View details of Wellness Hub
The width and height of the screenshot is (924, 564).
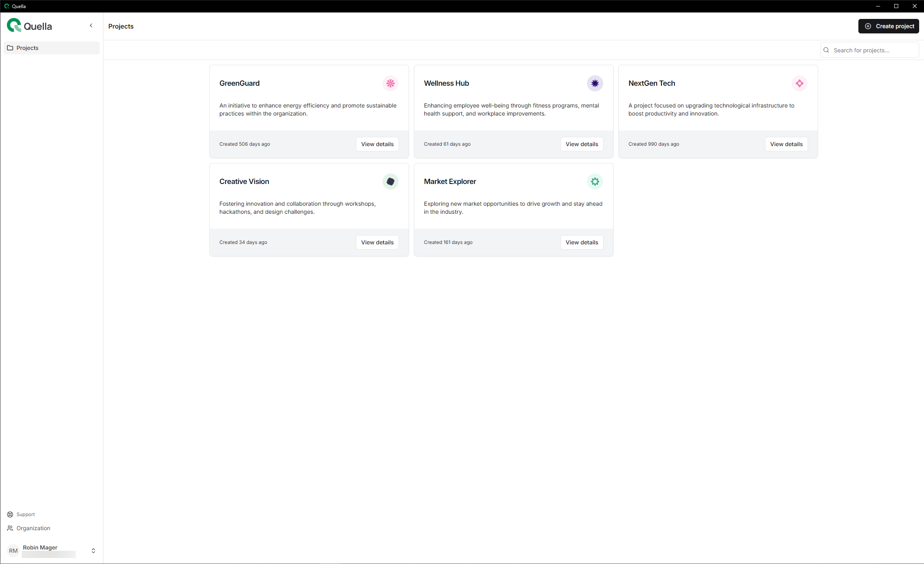pos(581,144)
